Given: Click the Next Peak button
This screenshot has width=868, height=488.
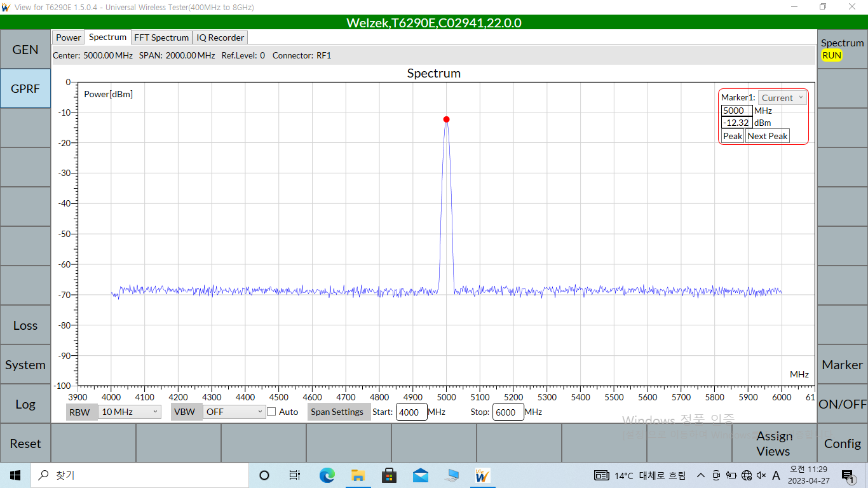Looking at the screenshot, I should click(767, 136).
